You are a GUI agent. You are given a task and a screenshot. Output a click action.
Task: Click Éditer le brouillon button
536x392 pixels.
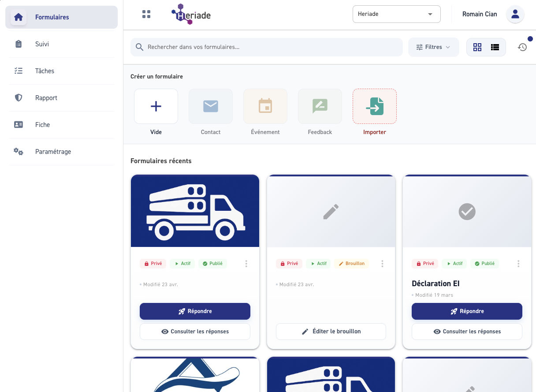(x=331, y=332)
